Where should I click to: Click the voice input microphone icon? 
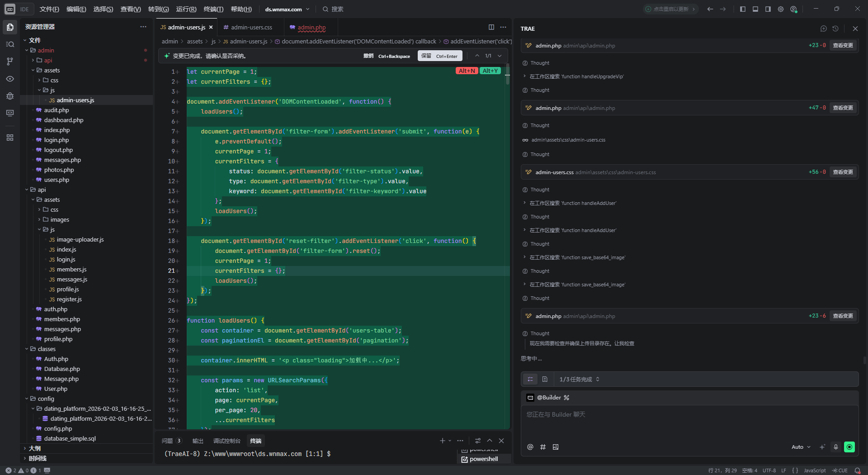836,447
